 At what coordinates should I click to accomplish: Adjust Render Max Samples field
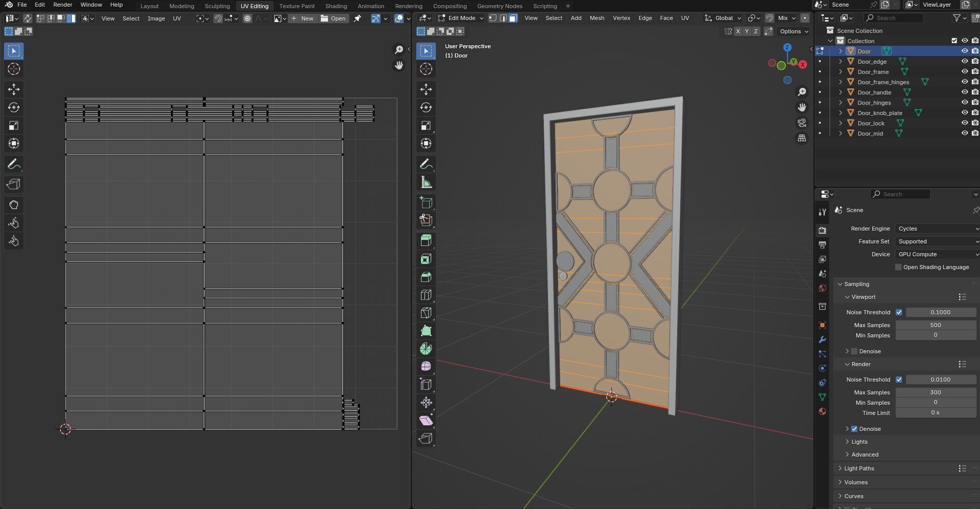click(935, 392)
